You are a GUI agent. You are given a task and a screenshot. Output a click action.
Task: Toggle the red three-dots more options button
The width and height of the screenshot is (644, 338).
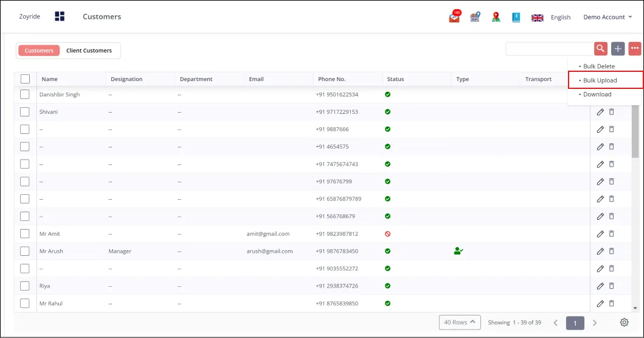[634, 49]
